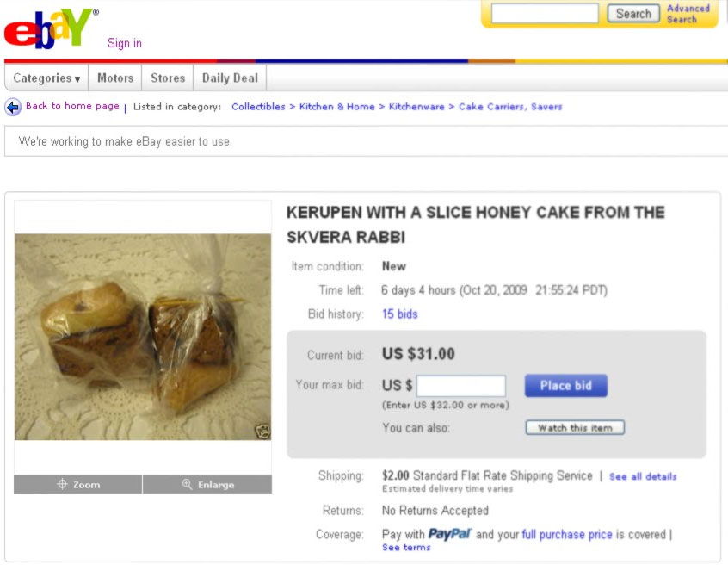
Task: Click the Sign in link
Action: (124, 43)
